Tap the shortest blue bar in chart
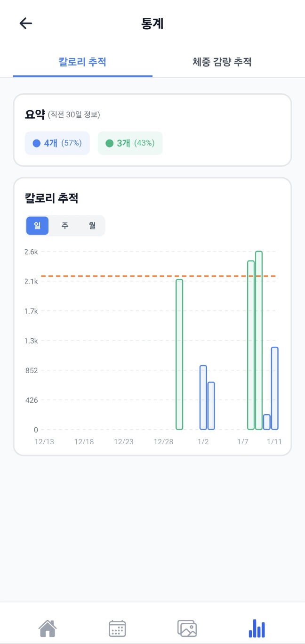 pos(267,422)
